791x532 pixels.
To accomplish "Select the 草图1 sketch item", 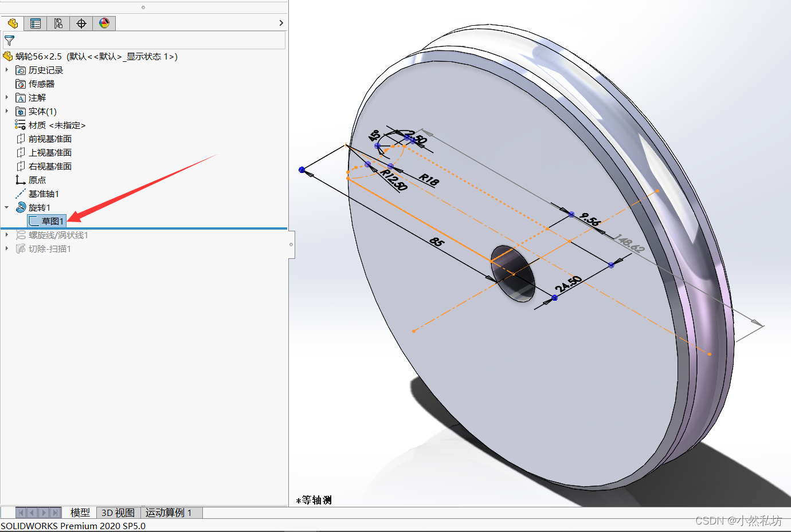I will click(52, 221).
